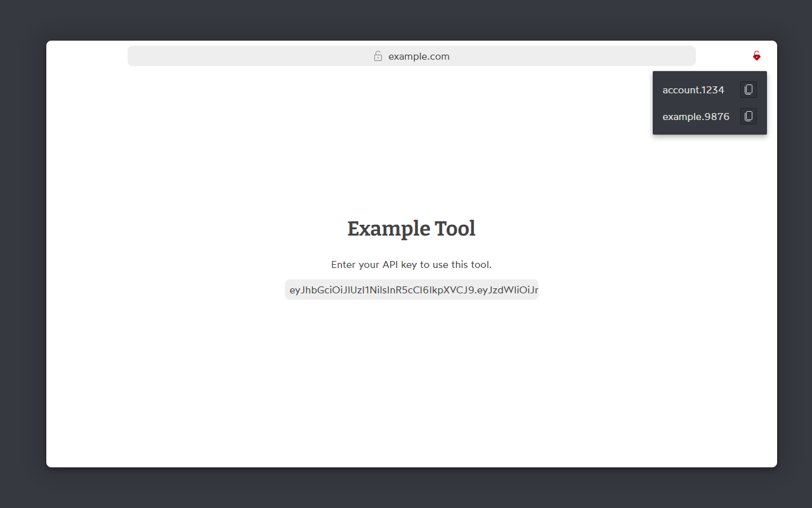
Task: Click the red lock extension icon
Action: click(x=756, y=56)
